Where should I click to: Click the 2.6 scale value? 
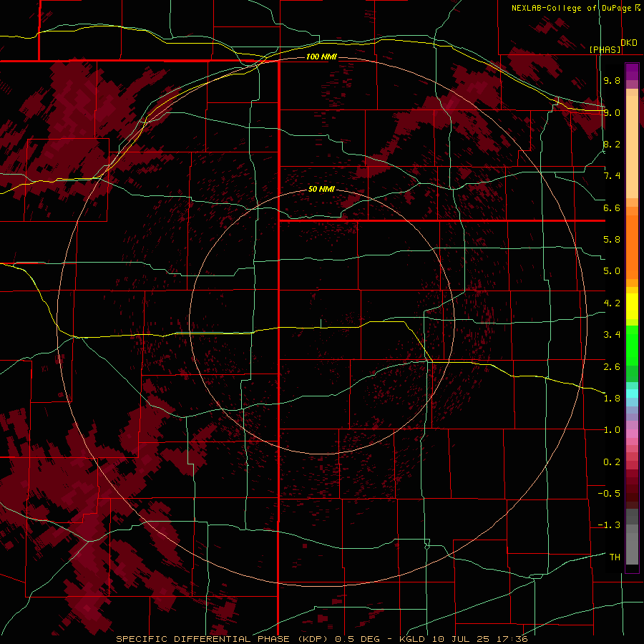coord(612,366)
